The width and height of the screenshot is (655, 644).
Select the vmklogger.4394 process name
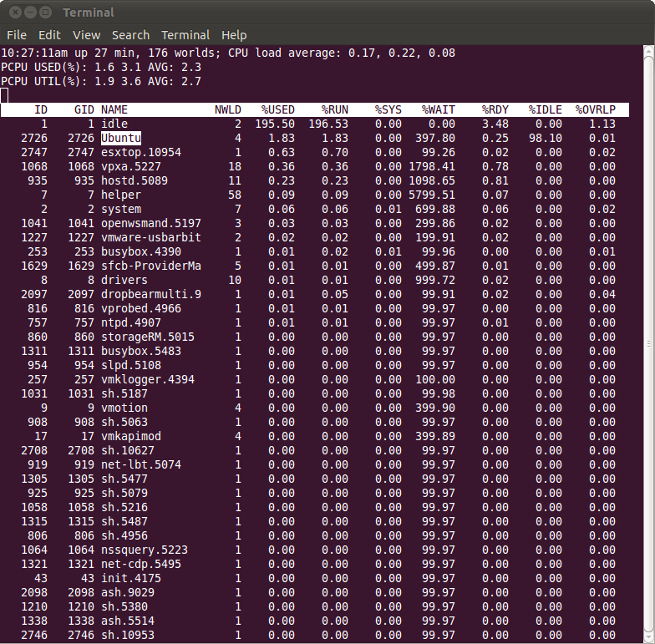148,379
